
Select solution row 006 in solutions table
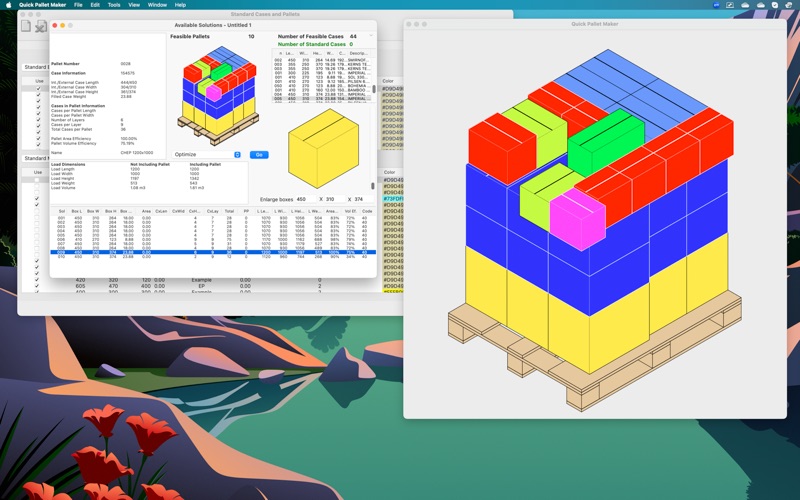pos(213,239)
